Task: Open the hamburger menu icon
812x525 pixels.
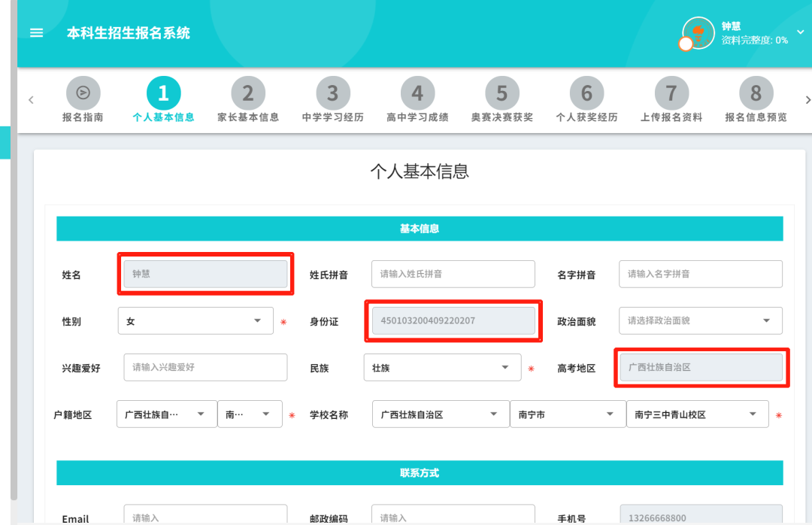Action: (36, 33)
